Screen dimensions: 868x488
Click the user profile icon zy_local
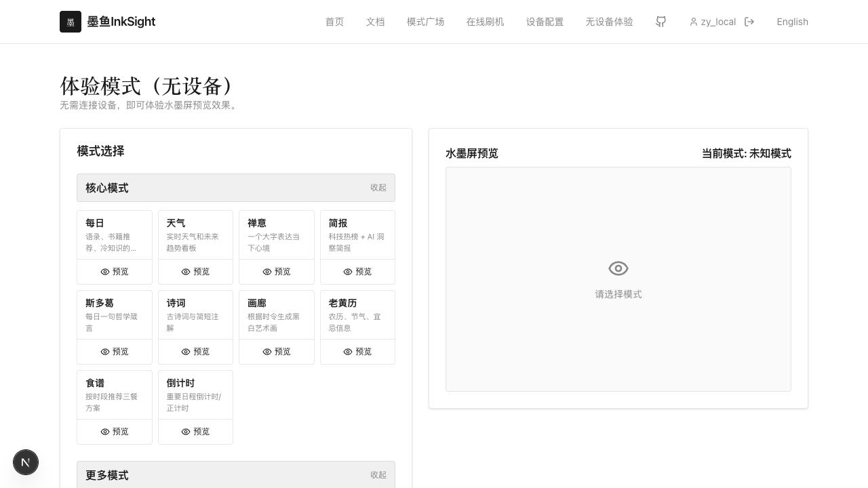click(713, 22)
